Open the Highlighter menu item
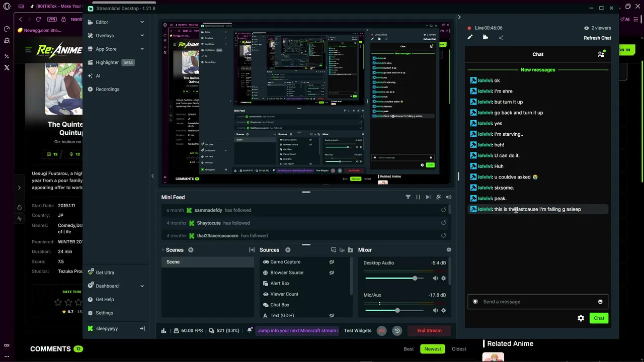The image size is (644, 362). tap(108, 62)
